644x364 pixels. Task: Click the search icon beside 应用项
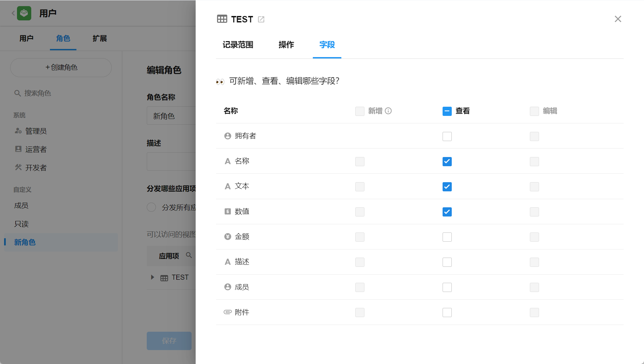189,255
